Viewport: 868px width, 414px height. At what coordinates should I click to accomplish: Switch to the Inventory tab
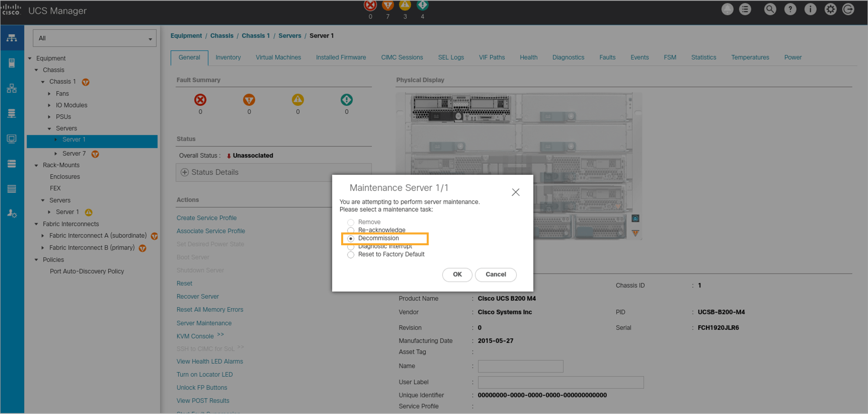[228, 57]
